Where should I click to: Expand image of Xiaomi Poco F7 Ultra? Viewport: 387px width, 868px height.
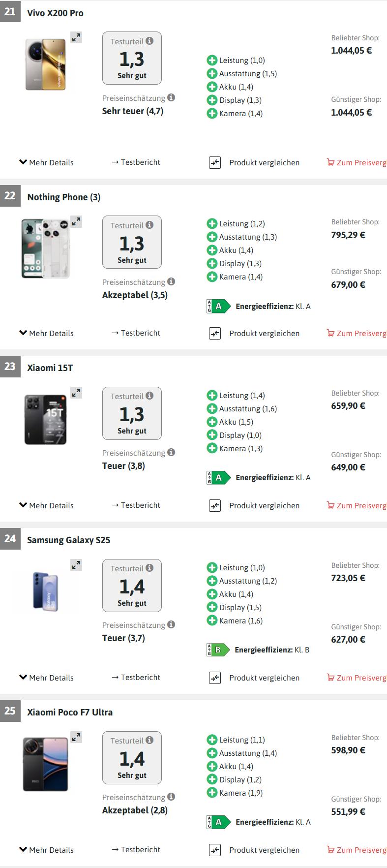(x=76, y=737)
